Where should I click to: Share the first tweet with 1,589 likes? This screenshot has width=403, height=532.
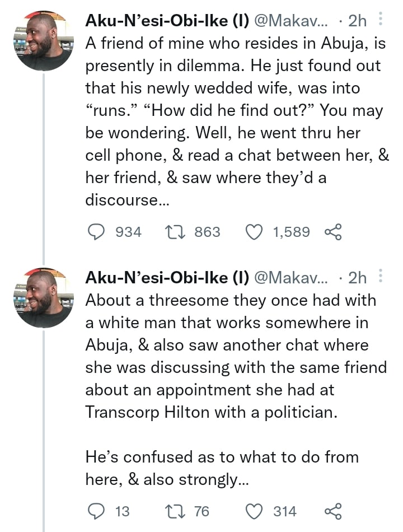click(x=332, y=232)
